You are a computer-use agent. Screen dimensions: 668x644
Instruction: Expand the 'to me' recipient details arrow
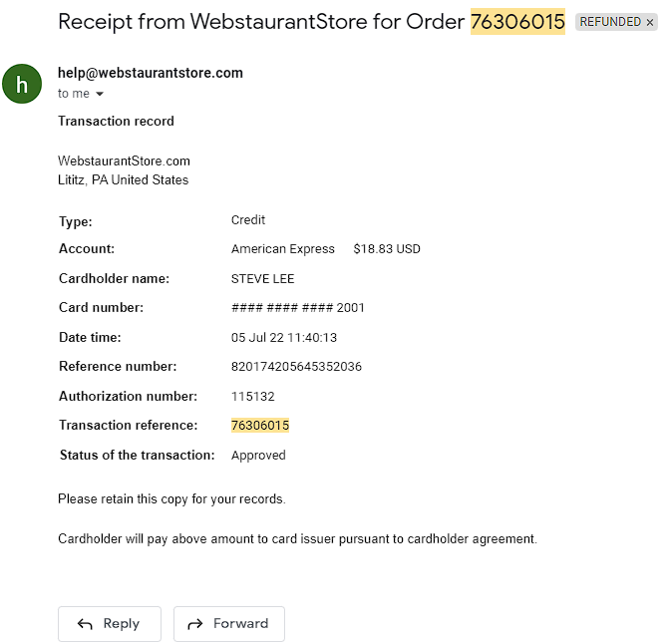coord(100,94)
